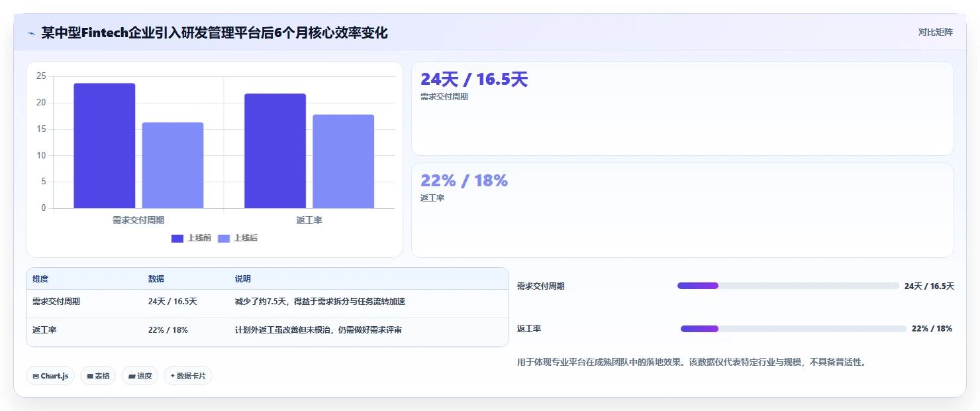The image size is (980, 411).
Task: Click the 返工率 progress bar
Action: [x=793, y=329]
